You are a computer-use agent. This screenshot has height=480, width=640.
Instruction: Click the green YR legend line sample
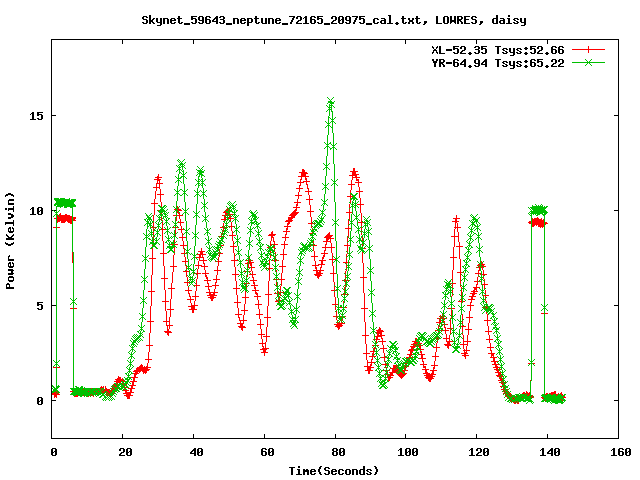coord(588,62)
